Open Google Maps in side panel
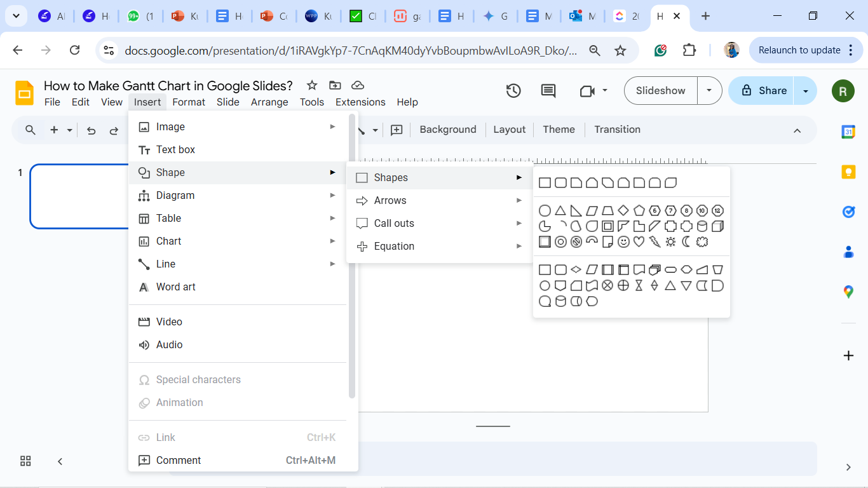 click(x=848, y=292)
